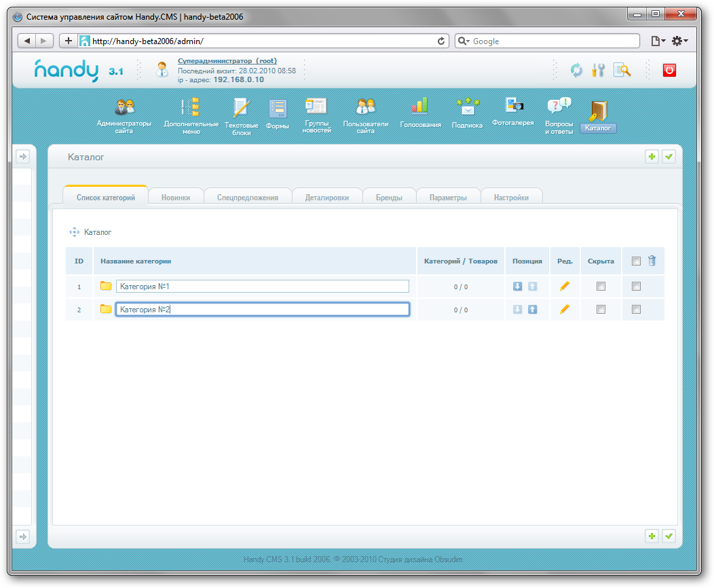Open the Голосования chart icon
The image size is (714, 588).
(x=420, y=105)
